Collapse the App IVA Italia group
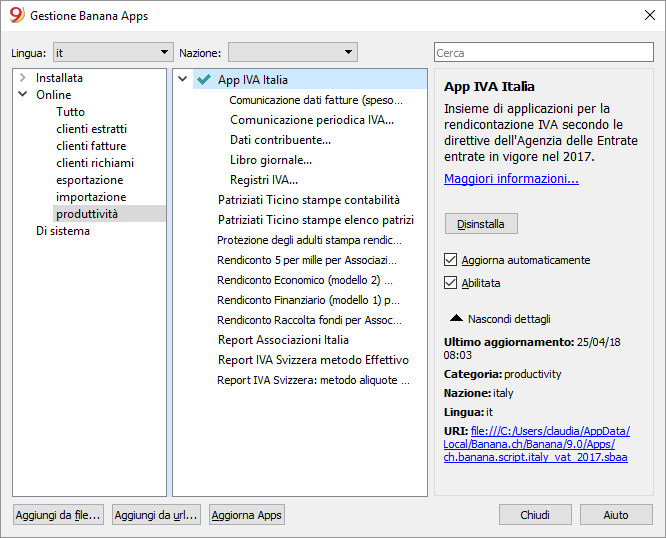This screenshot has width=666, height=538. tap(183, 79)
